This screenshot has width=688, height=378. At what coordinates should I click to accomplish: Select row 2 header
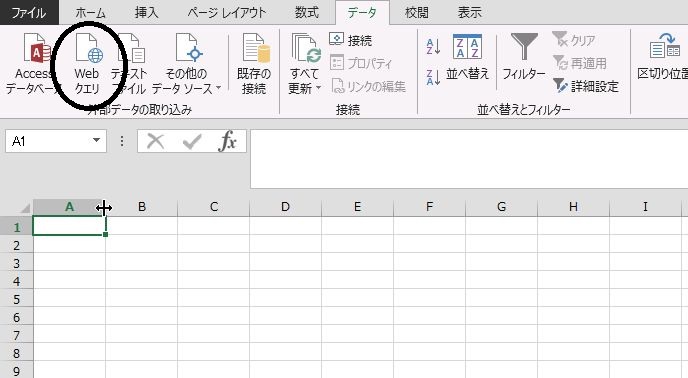click(x=16, y=245)
